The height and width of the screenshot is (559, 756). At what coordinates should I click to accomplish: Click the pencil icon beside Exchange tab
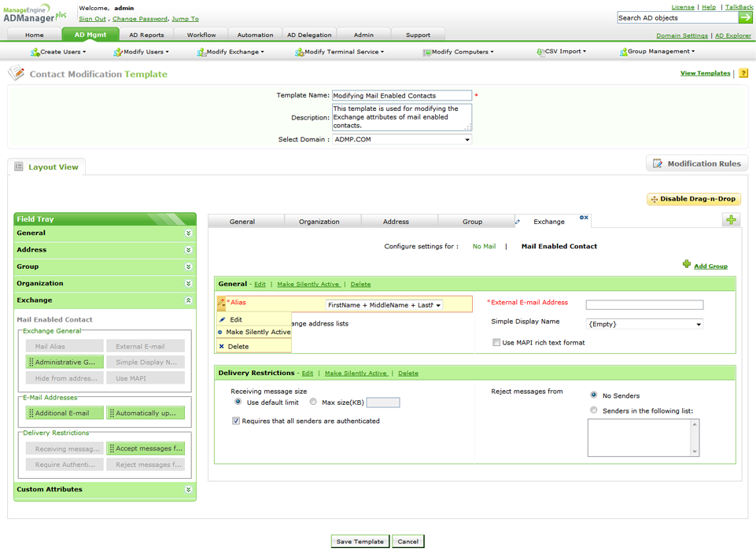518,222
